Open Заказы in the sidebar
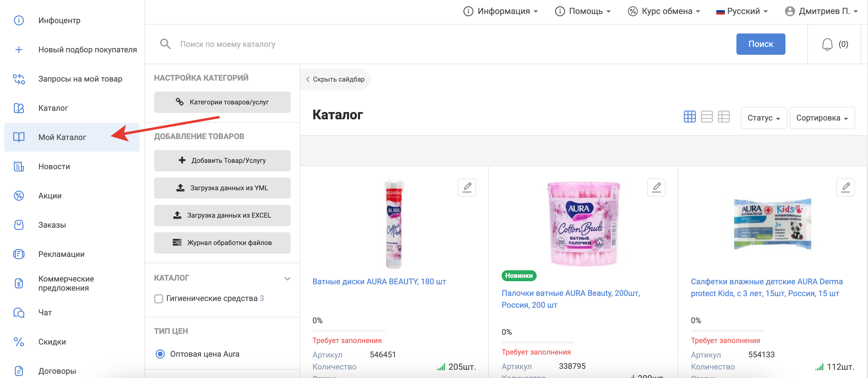This screenshot has width=868, height=378. (52, 225)
